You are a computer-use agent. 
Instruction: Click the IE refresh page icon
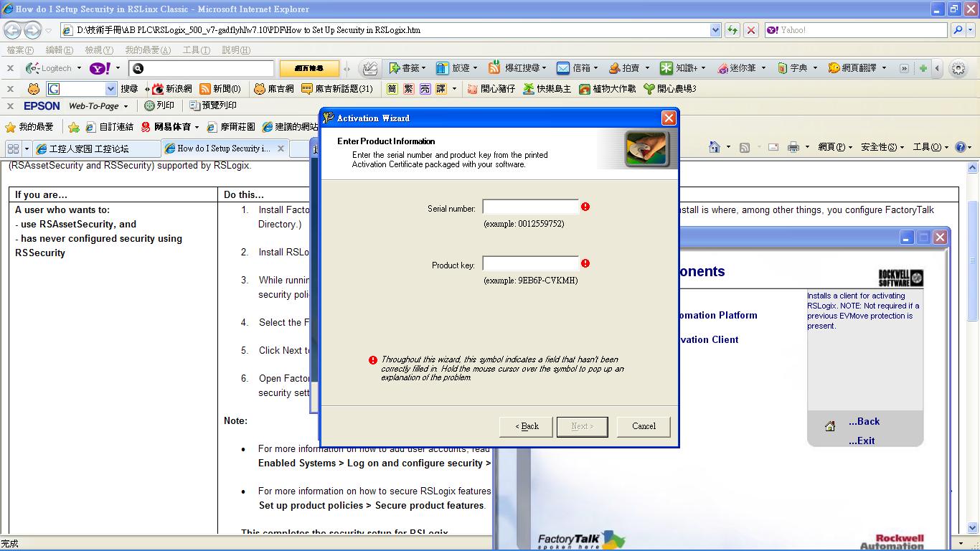(x=732, y=30)
